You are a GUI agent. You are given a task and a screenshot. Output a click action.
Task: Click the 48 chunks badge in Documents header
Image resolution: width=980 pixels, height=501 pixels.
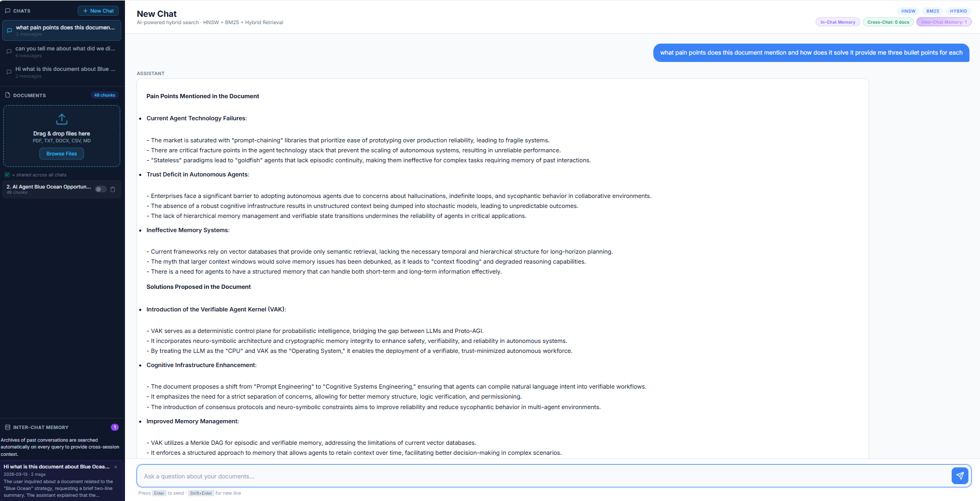tap(105, 95)
